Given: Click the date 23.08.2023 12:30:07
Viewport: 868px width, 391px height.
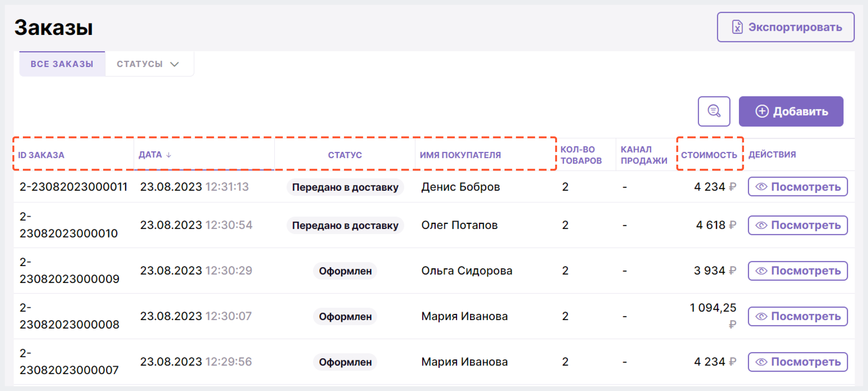Looking at the screenshot, I should pos(196,316).
